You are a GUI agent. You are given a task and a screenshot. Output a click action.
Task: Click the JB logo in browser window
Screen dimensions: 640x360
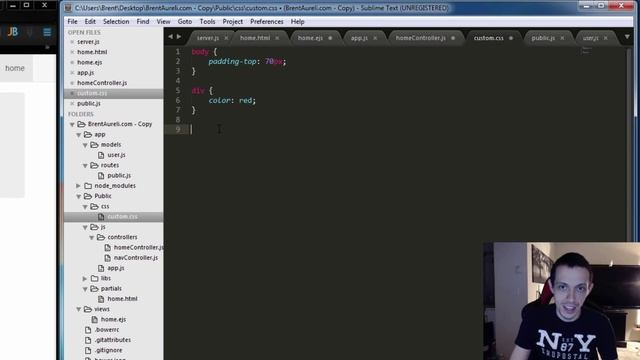click(x=13, y=32)
